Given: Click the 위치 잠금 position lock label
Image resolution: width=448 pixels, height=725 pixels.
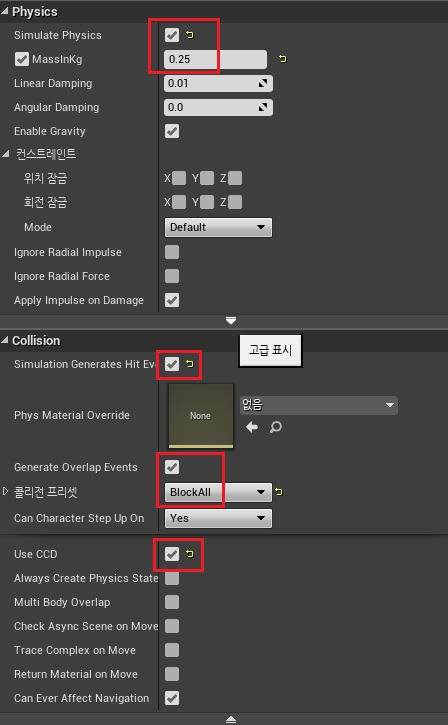Looking at the screenshot, I should pos(45,178).
